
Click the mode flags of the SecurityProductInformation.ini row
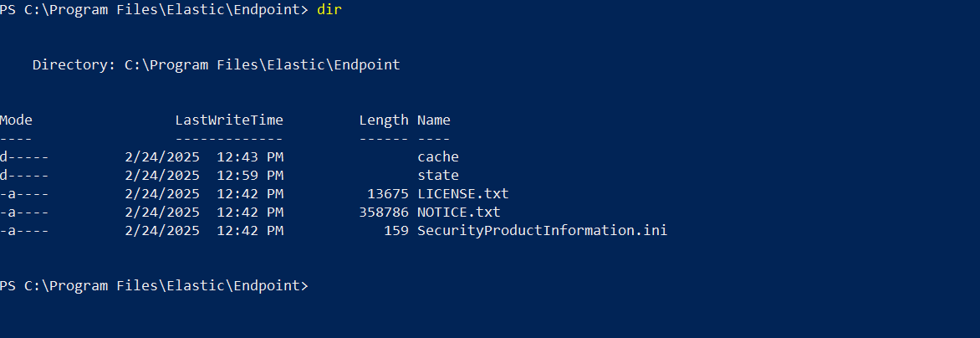[x=24, y=230]
